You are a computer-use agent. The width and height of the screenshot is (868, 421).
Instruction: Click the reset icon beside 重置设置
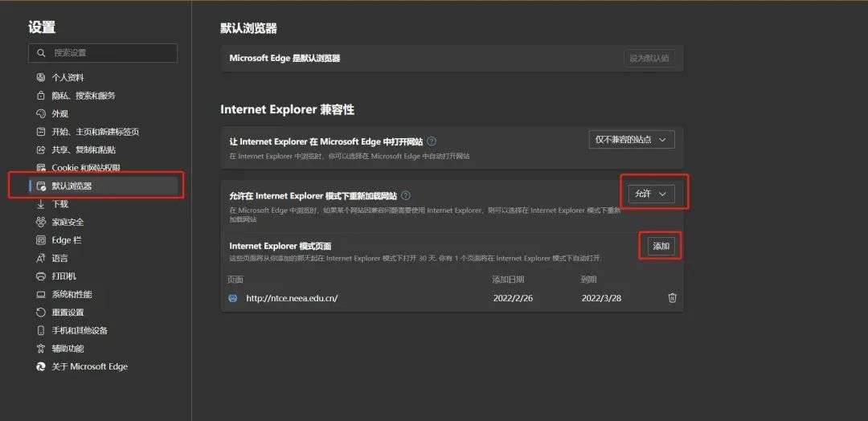click(x=40, y=313)
